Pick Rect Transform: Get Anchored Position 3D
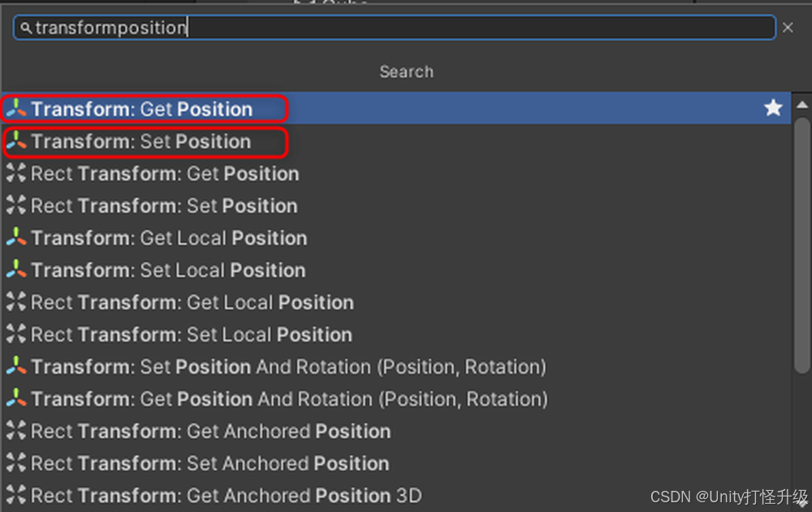The width and height of the screenshot is (812, 512). 395,495
